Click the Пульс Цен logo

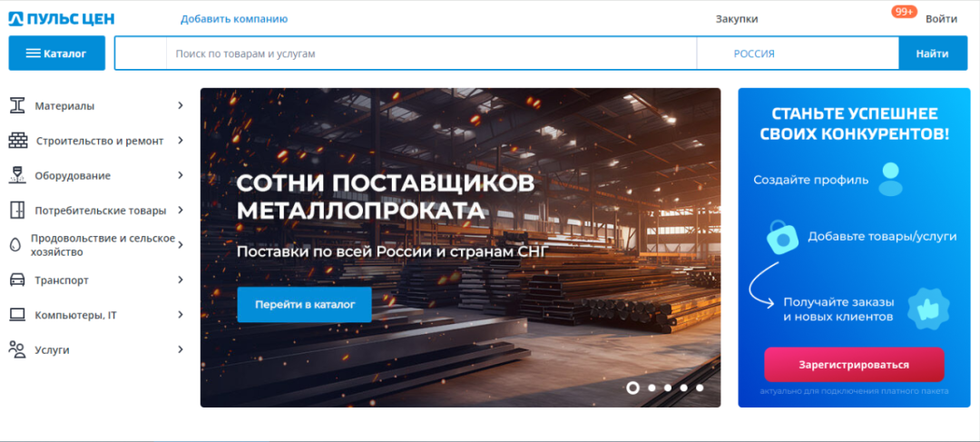click(x=62, y=19)
